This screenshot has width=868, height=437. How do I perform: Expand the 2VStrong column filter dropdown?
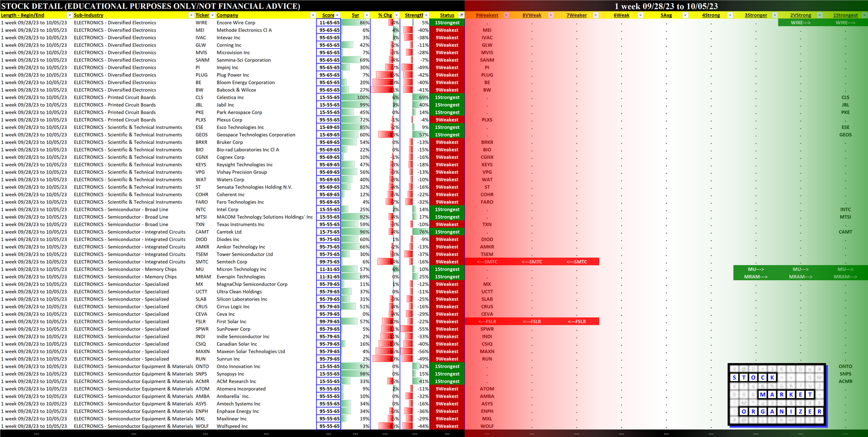pos(819,15)
